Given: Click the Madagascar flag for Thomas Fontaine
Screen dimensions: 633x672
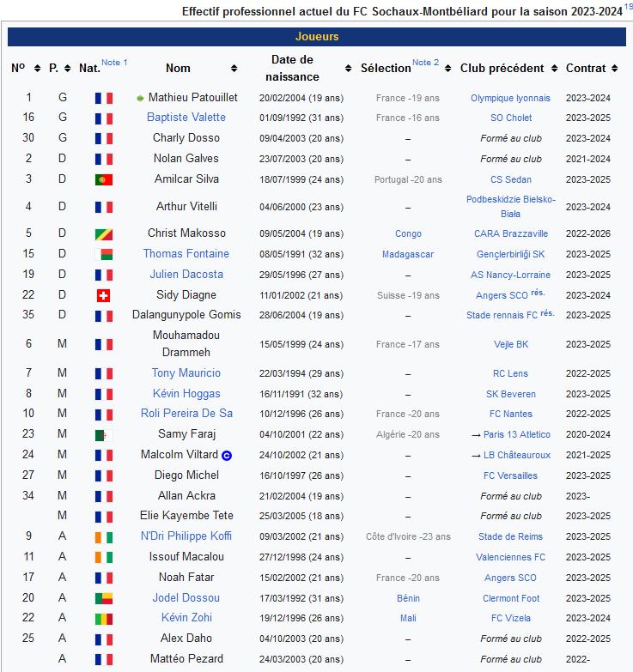Looking at the screenshot, I should tap(104, 255).
